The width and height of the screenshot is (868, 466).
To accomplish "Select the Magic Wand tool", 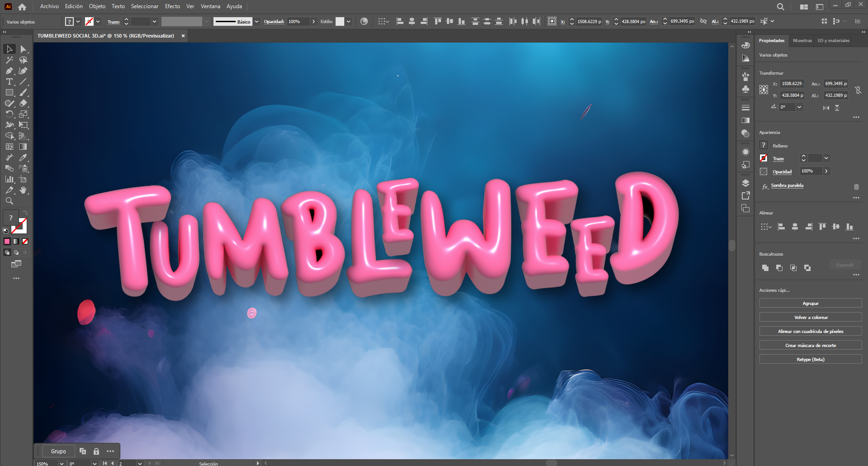I will click(9, 60).
